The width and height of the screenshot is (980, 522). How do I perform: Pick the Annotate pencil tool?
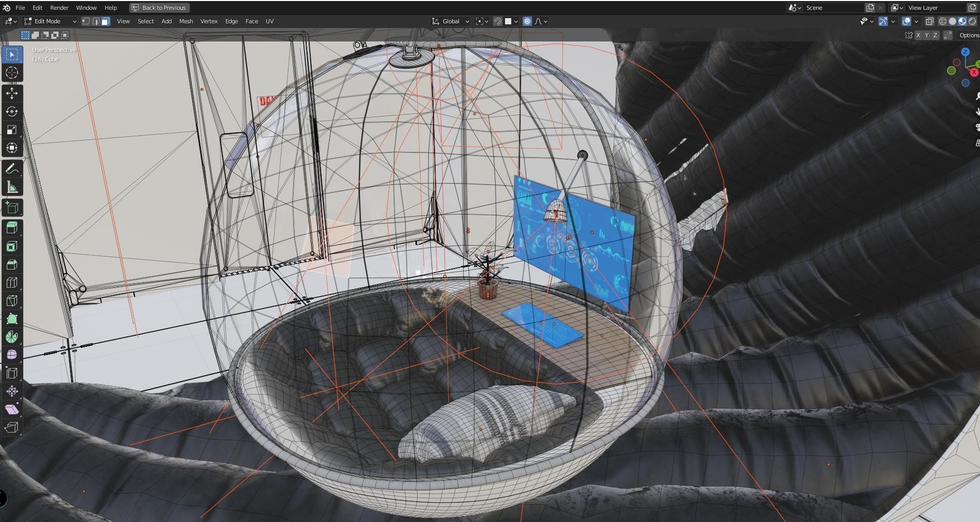tap(12, 168)
